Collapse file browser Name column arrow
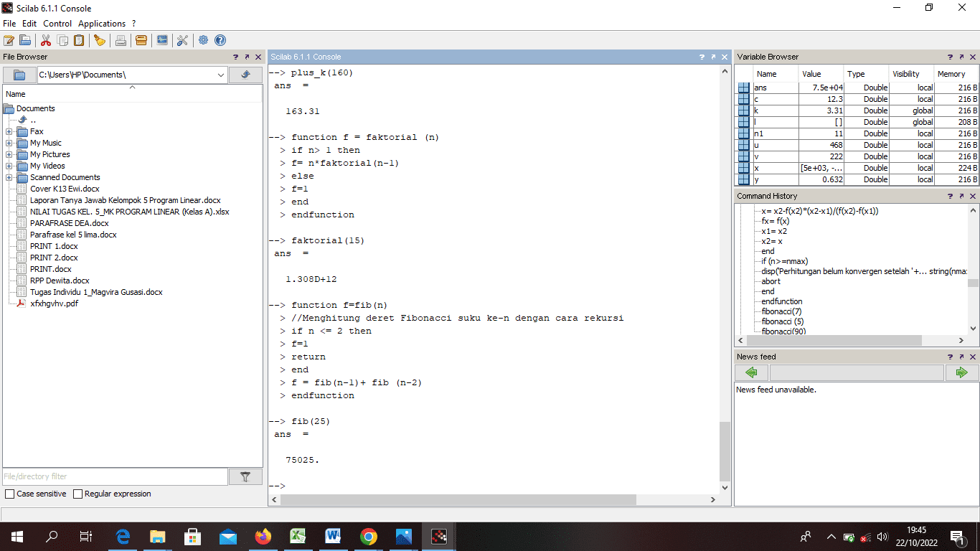The image size is (980, 551). 132,88
